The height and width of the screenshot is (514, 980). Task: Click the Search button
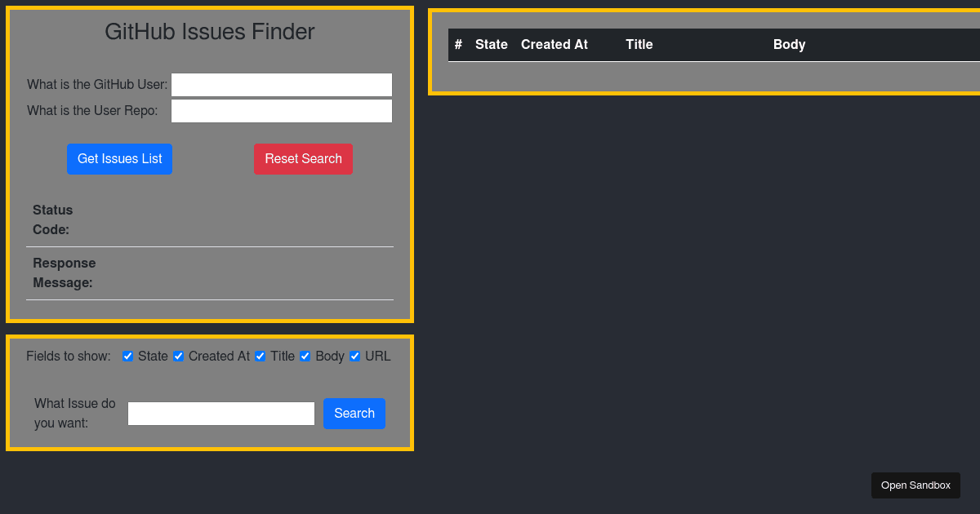tap(354, 414)
